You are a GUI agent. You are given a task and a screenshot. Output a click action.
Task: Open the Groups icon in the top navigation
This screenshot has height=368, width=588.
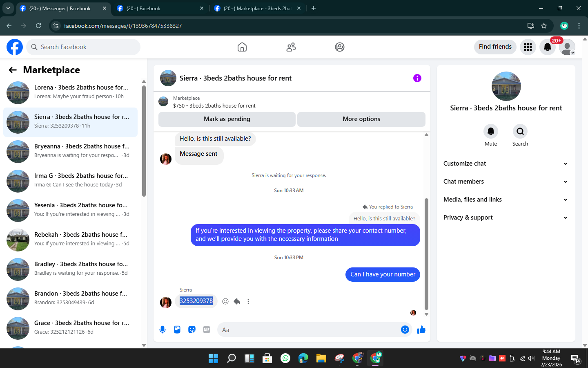(340, 47)
